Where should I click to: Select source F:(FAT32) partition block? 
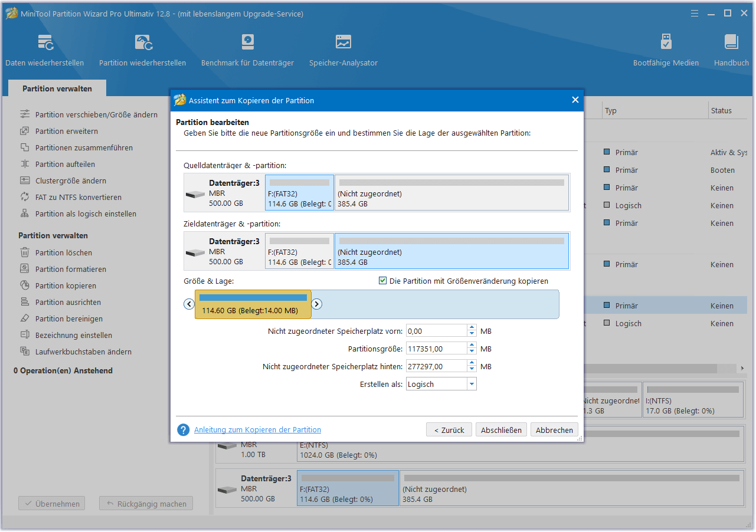(x=299, y=193)
